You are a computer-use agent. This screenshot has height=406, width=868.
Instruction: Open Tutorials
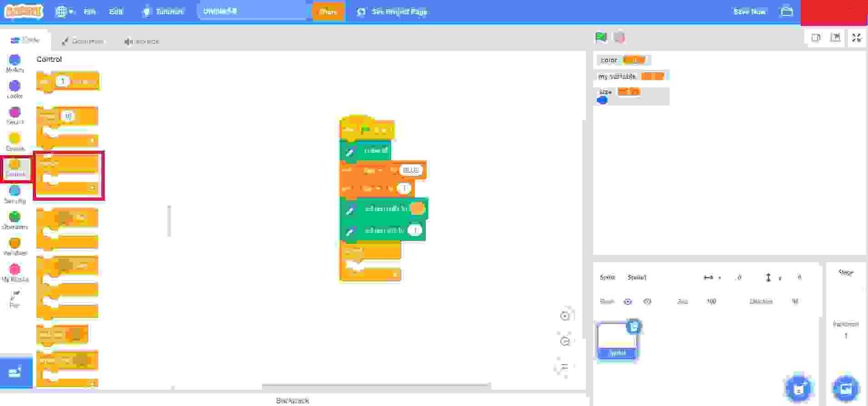coord(163,11)
